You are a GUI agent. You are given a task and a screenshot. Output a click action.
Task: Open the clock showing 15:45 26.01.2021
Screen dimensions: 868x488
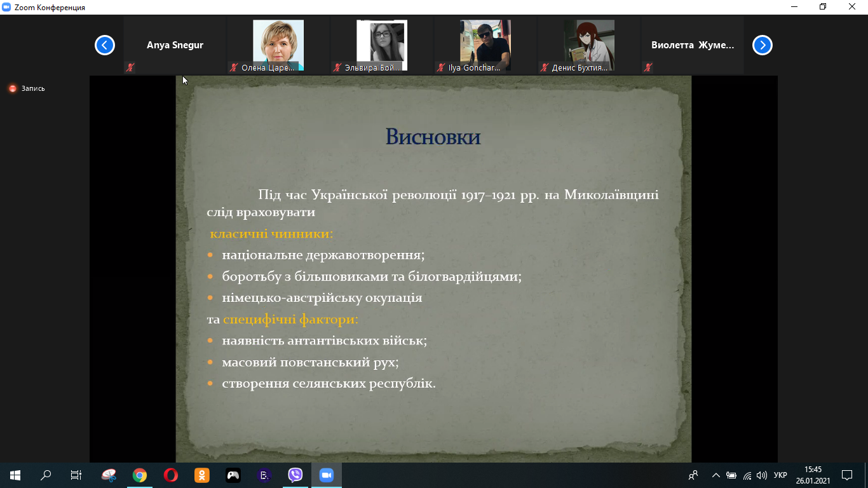813,475
